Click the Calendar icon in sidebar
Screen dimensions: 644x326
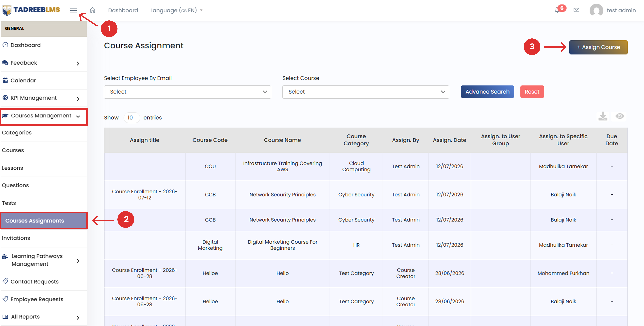point(5,80)
